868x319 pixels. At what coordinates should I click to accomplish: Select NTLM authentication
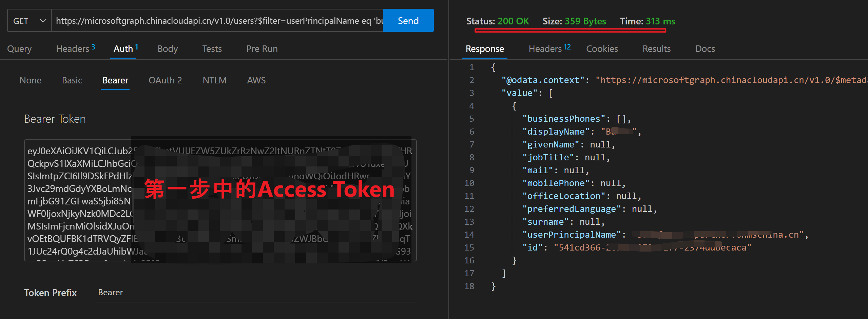(214, 80)
